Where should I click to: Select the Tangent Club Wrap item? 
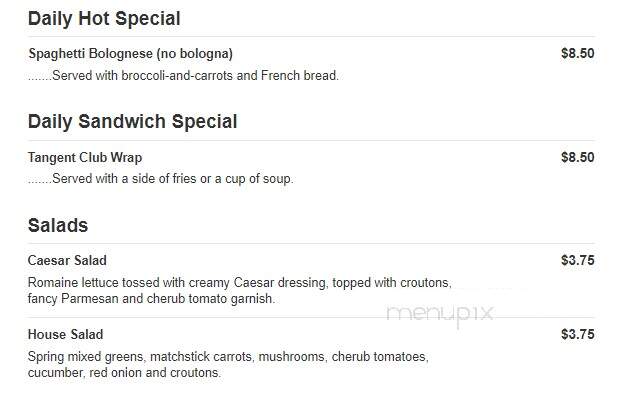(x=85, y=158)
